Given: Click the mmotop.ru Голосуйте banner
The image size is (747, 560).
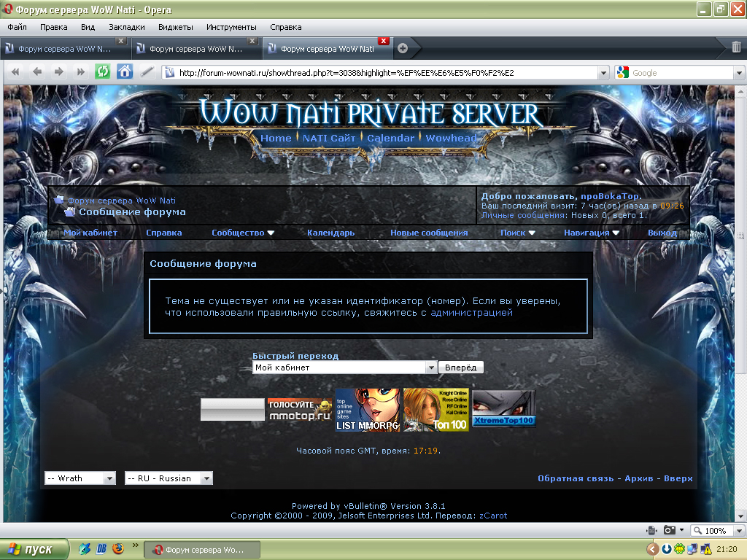Looking at the screenshot, I should (x=300, y=410).
